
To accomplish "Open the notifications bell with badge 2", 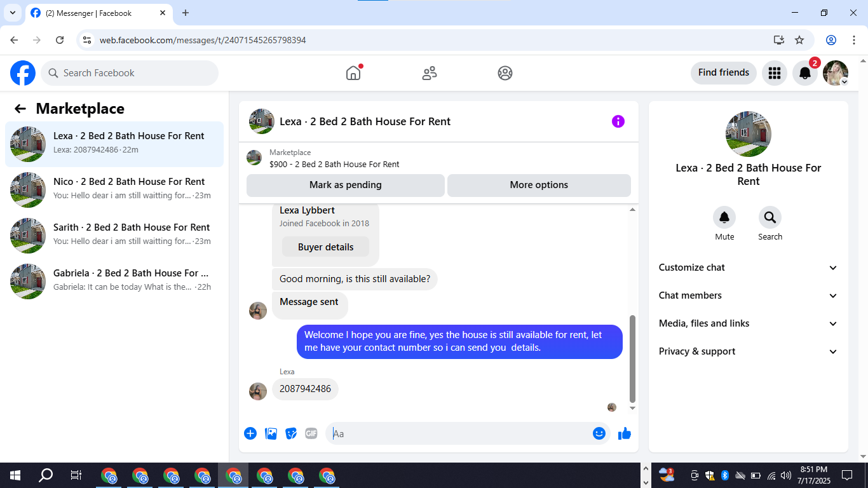I will pyautogui.click(x=805, y=73).
